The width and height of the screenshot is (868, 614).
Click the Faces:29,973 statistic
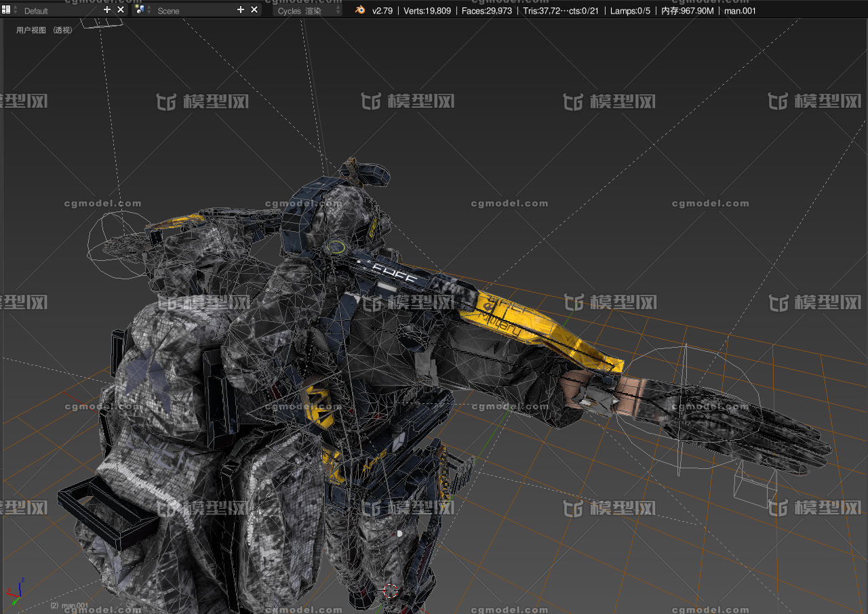pyautogui.click(x=487, y=11)
